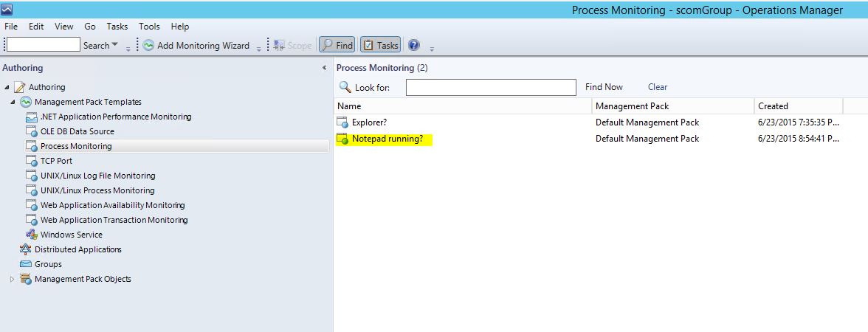Select Web Application Availability Monitoring

113,205
